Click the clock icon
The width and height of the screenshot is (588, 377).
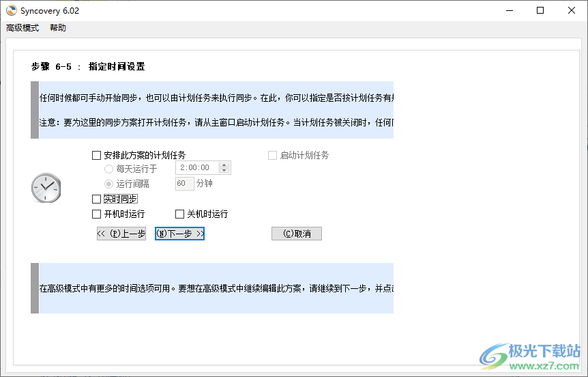46,188
